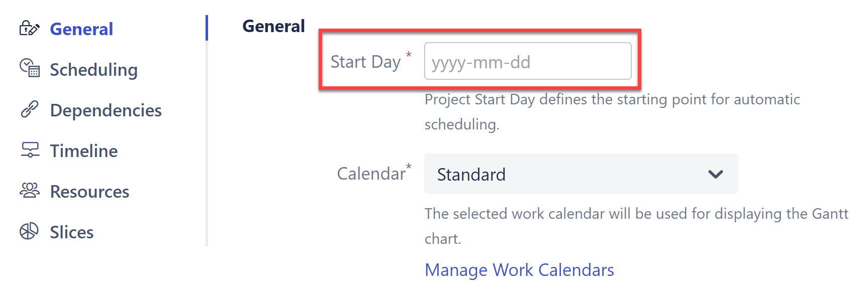Click the Slices pie icon
The image size is (868, 288).
point(29,231)
